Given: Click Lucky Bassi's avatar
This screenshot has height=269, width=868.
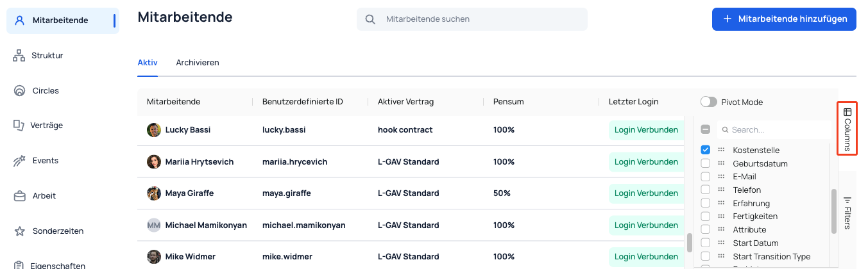Looking at the screenshot, I should [154, 130].
